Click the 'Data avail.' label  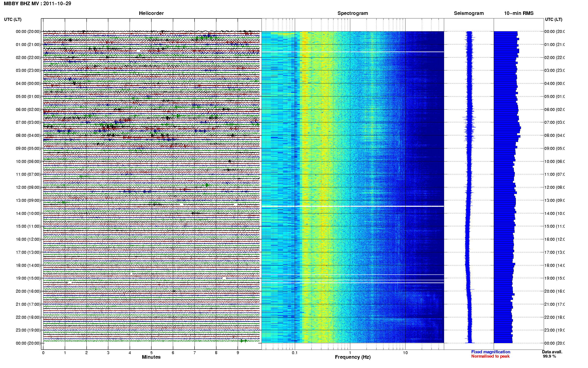[552, 352]
